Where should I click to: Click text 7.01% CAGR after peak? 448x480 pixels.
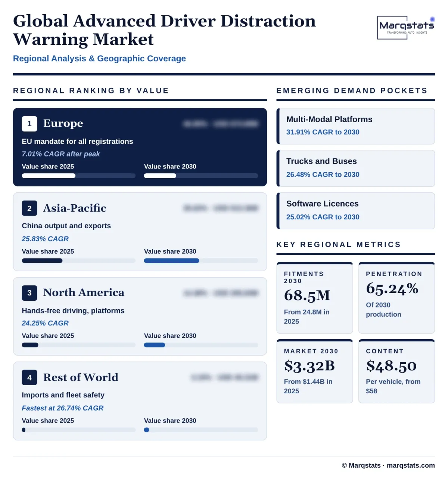[x=61, y=154]
